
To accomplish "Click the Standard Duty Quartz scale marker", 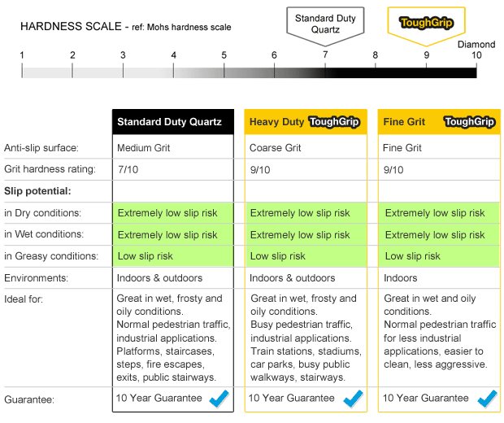I will (x=325, y=23).
